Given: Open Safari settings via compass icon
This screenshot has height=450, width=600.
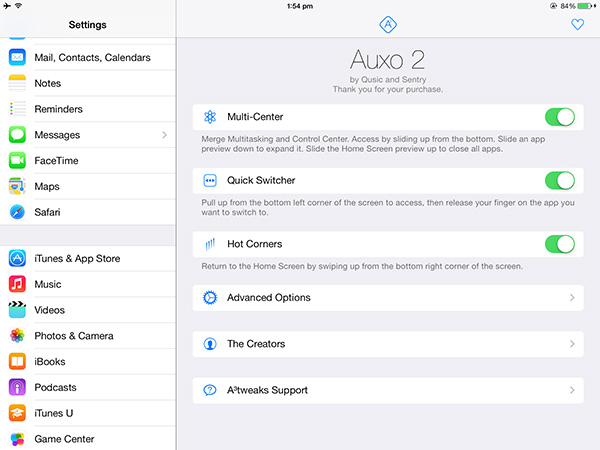Looking at the screenshot, I should (x=17, y=212).
